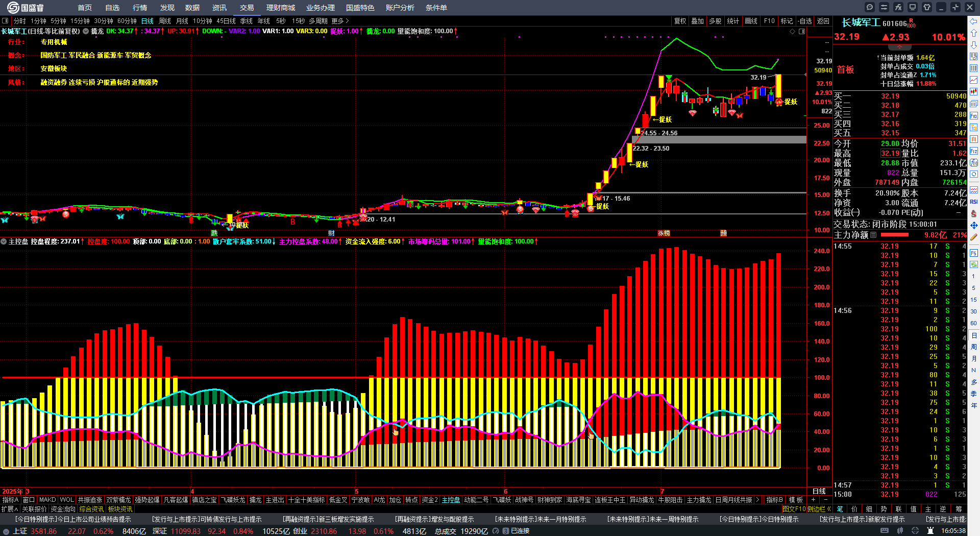Image resolution: width=980 pixels, height=536 pixels.
Task: Switch period to 日 in right sidebar
Action: coord(974,335)
